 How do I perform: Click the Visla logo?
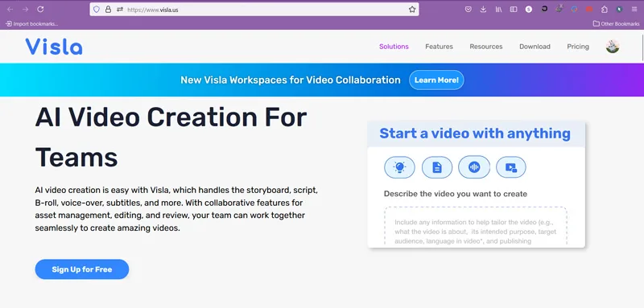54,47
